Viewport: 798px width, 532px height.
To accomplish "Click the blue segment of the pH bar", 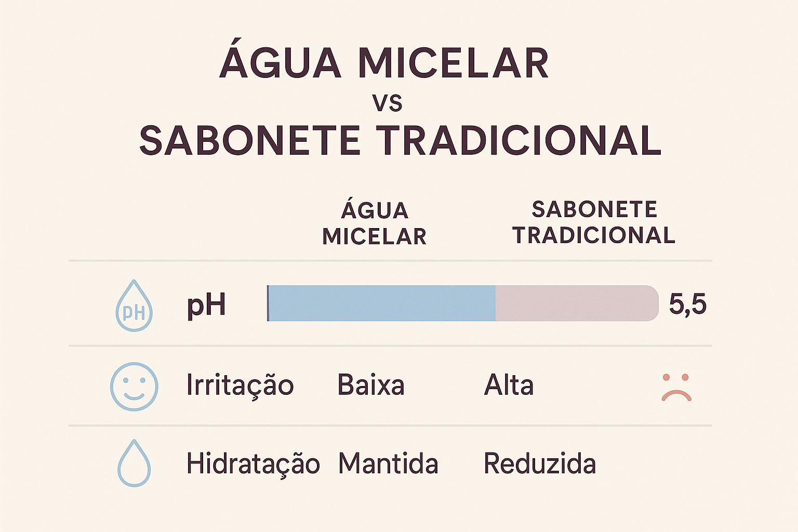I will pos(382,303).
